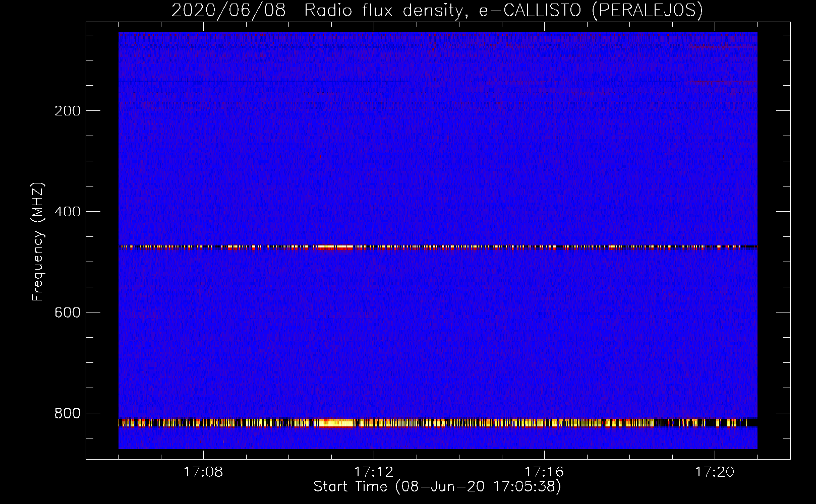The width and height of the screenshot is (816, 504).
Task: Click the 600 frequency tick label
Action: tap(68, 312)
